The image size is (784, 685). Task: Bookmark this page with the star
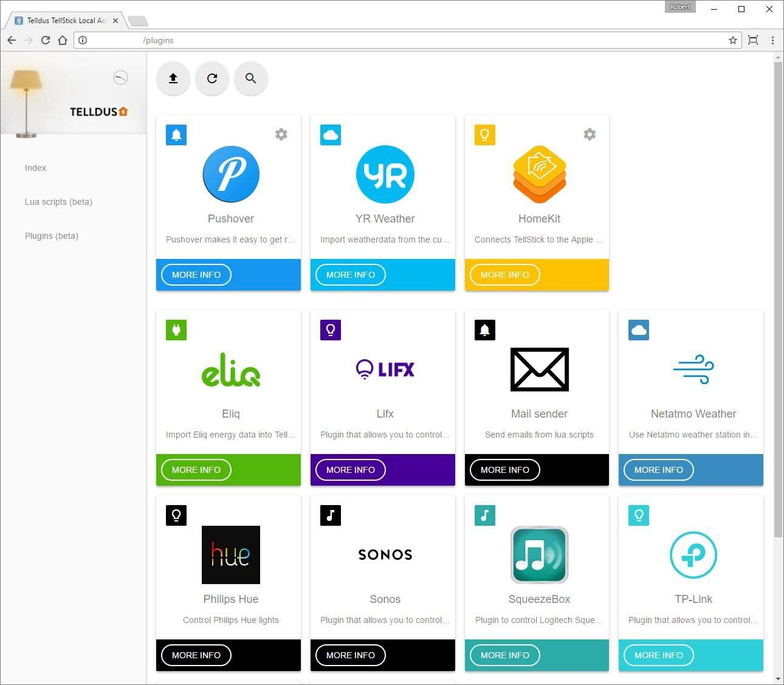click(x=733, y=40)
